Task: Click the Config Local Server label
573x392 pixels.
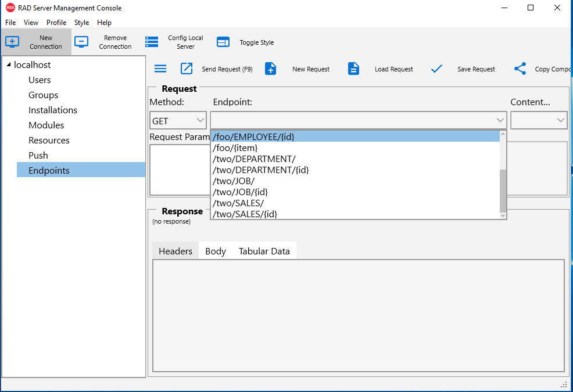Action: (185, 42)
